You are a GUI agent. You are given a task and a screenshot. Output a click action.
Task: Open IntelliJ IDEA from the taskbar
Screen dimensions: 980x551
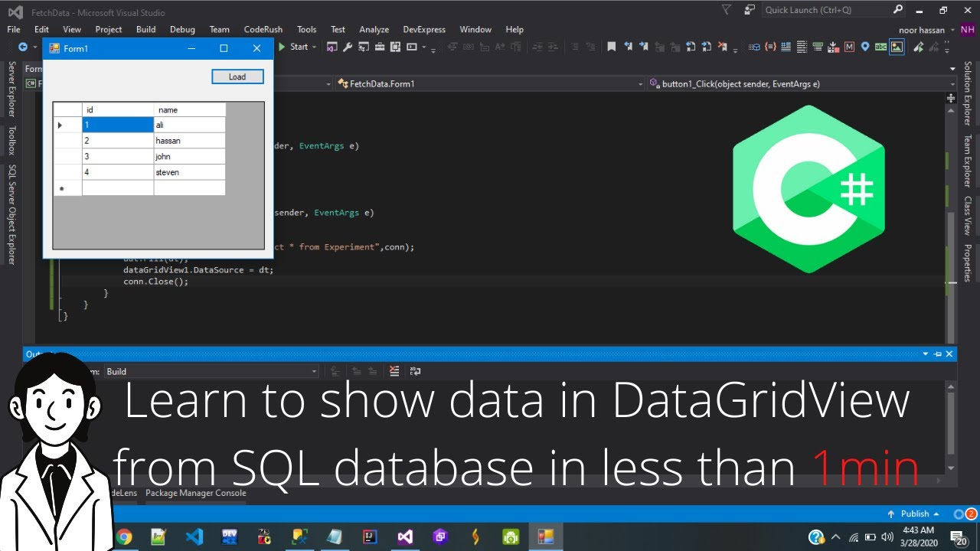371,536
